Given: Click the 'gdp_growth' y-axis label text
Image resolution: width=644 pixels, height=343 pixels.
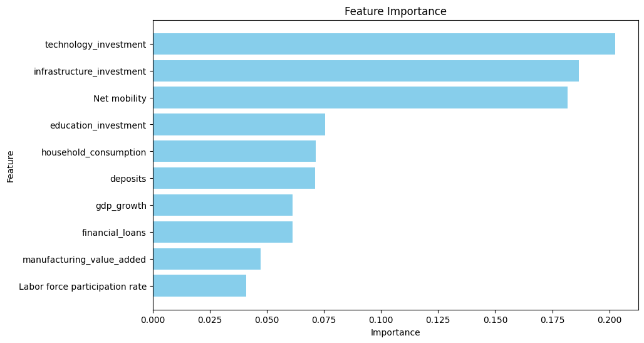Looking at the screenshot, I should (x=121, y=206).
